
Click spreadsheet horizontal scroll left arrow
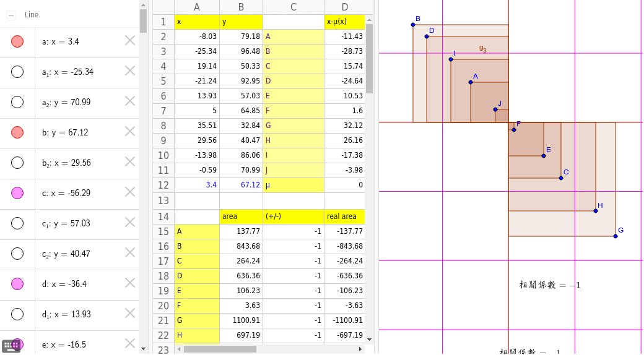pos(180,349)
